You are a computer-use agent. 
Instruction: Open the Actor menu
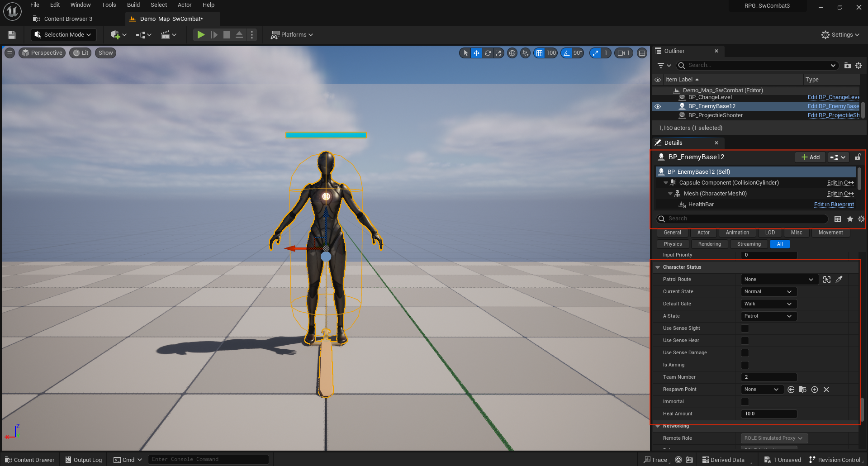click(x=184, y=5)
